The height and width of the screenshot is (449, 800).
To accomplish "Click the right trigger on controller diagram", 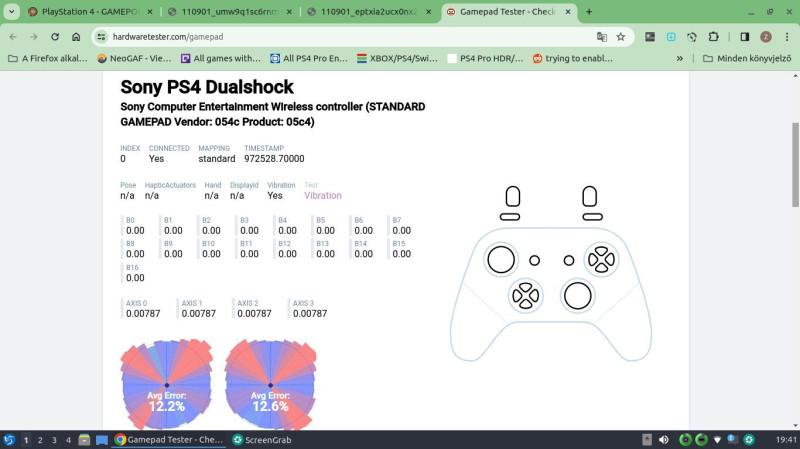I will [x=590, y=196].
